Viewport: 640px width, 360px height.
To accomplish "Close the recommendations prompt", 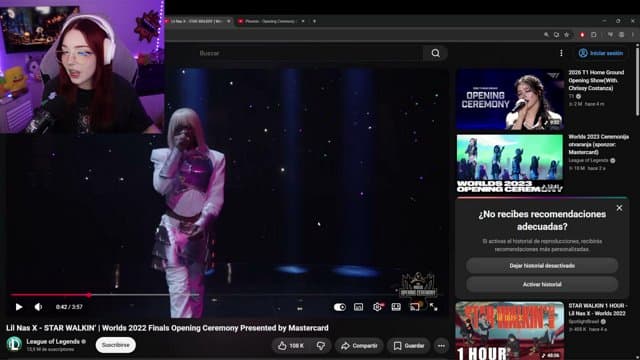I will coord(619,208).
